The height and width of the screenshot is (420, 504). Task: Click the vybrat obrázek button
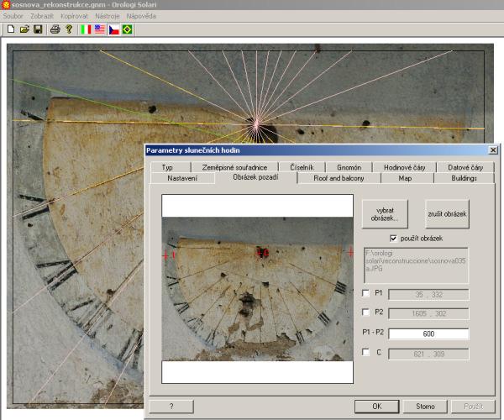click(385, 214)
